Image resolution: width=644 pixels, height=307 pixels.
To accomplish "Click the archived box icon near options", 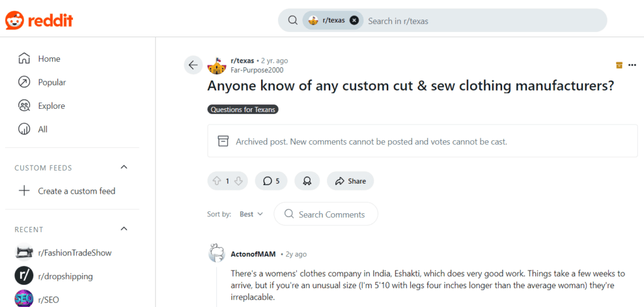I will (x=619, y=65).
